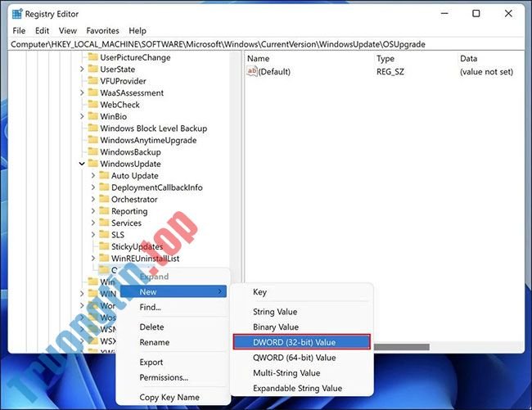Click the Data column header

[x=468, y=59]
